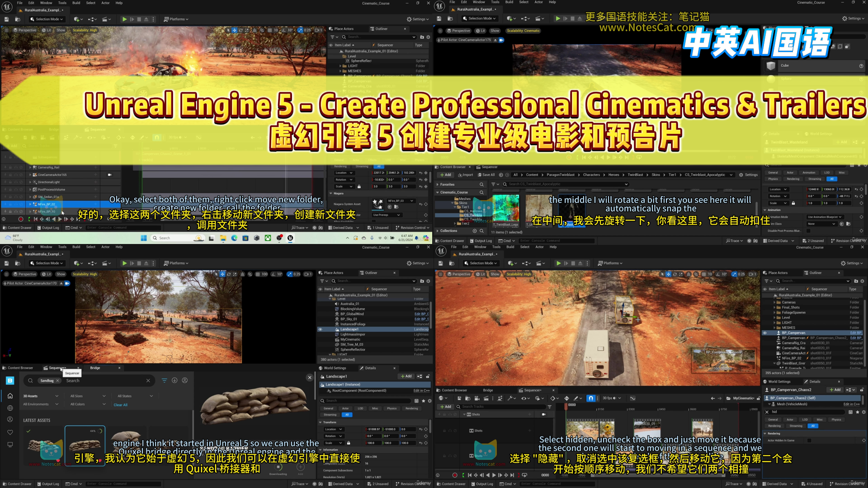The width and height of the screenshot is (868, 488).
Task: Open Windows Start button on taskbar
Action: point(144,238)
